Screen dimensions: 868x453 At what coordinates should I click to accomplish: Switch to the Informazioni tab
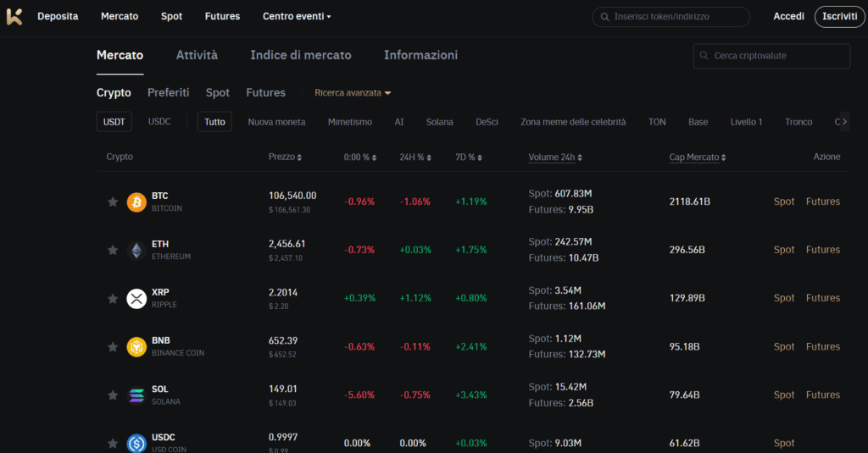pyautogui.click(x=420, y=55)
